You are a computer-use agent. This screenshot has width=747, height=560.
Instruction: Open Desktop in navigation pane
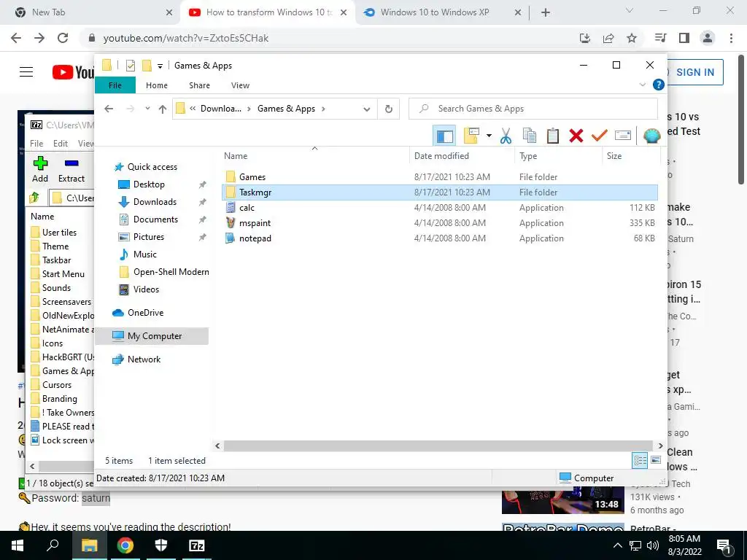click(x=149, y=184)
